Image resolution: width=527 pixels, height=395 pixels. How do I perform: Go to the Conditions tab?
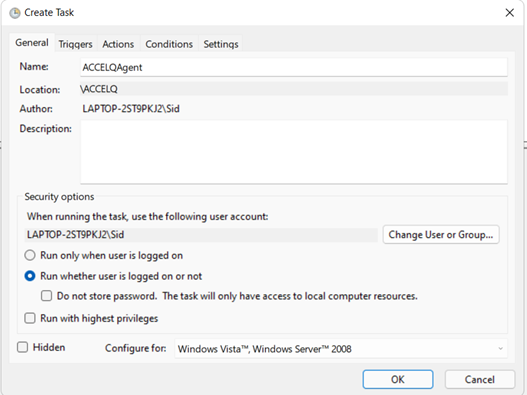(x=169, y=44)
